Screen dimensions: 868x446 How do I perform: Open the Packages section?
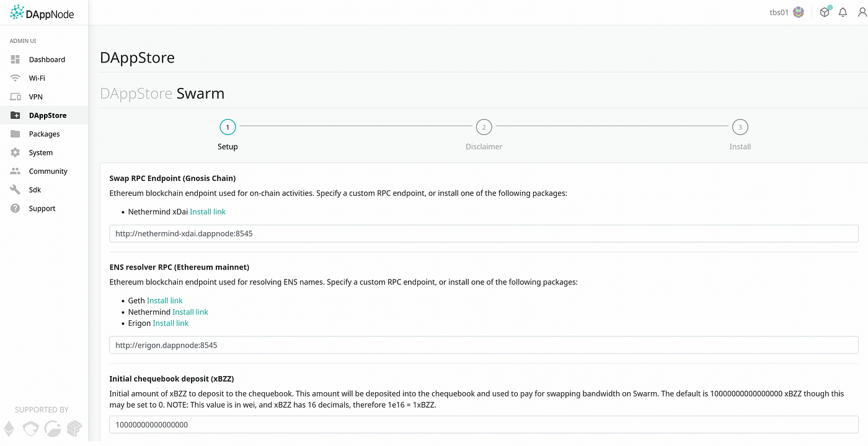[44, 134]
